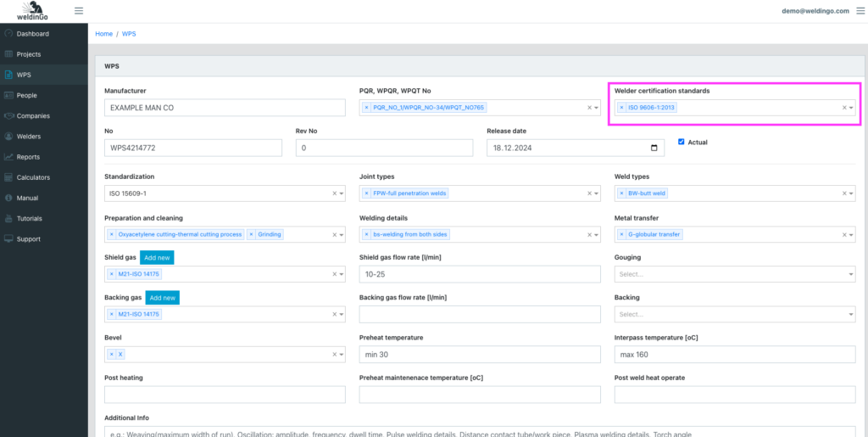Remove the FPW-full penetration welds tag
Screen dimensions: 868x437
coord(366,193)
